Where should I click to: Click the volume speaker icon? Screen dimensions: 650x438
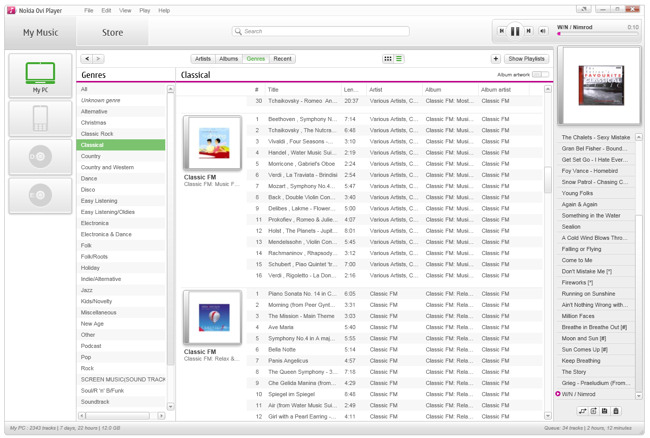coord(543,32)
